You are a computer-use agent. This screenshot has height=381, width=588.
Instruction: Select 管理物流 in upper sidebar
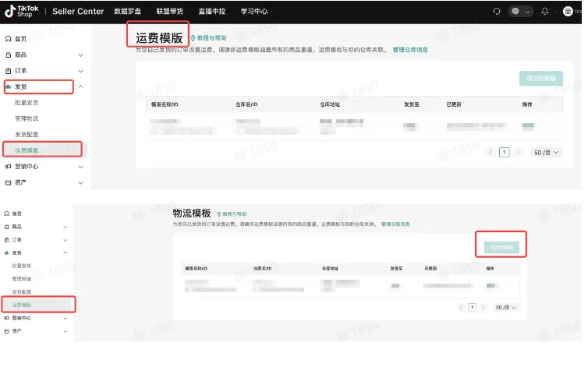(27, 118)
